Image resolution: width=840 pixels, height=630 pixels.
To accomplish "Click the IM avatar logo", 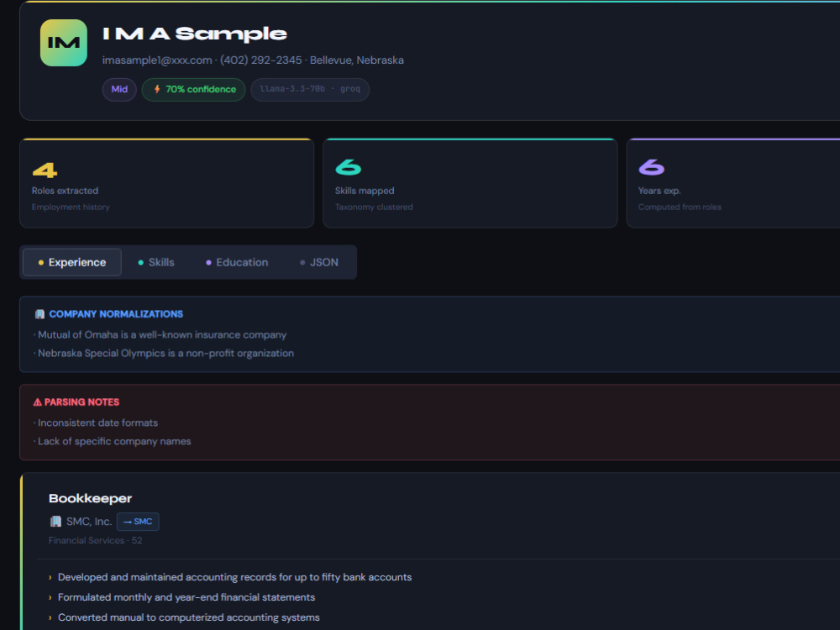I will (64, 43).
